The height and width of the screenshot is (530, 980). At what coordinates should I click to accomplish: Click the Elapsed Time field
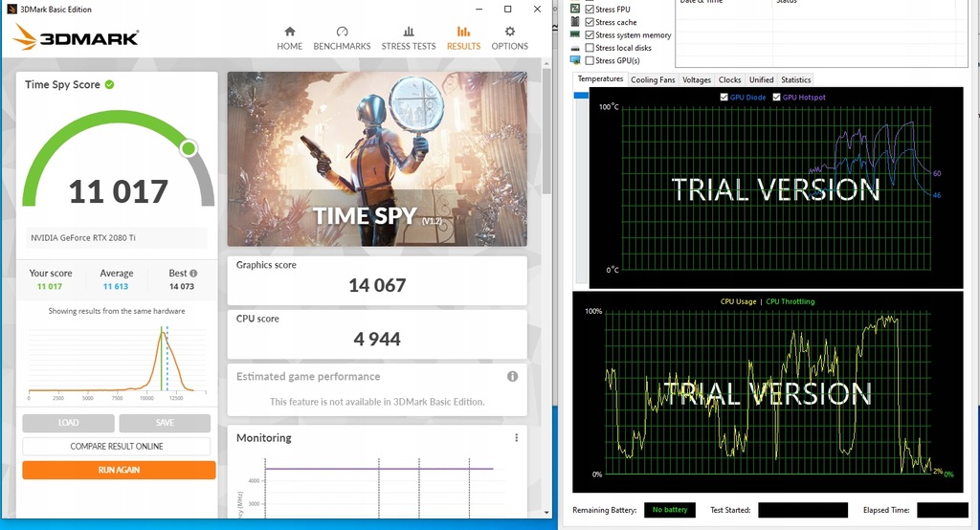point(943,510)
